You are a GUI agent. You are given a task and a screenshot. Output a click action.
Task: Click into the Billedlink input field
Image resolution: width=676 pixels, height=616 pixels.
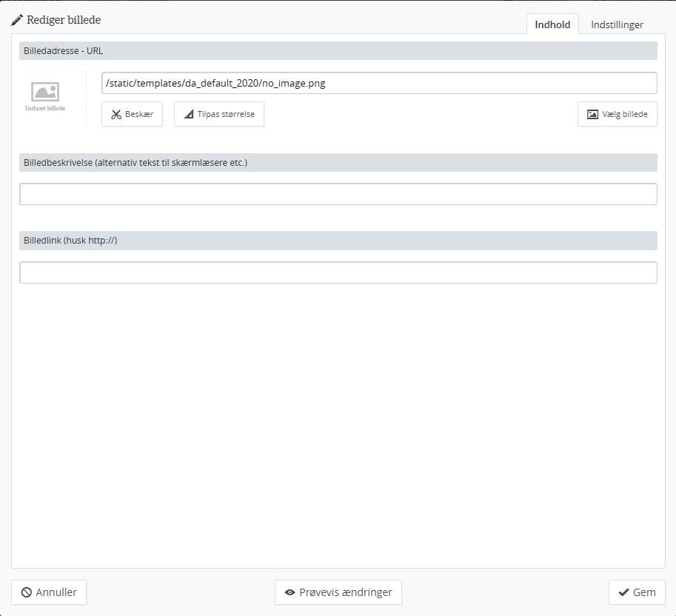point(338,272)
